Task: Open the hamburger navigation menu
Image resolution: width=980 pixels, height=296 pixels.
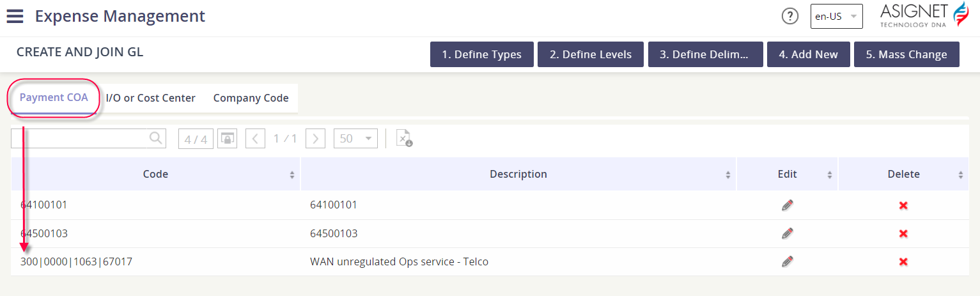Action: (15, 16)
